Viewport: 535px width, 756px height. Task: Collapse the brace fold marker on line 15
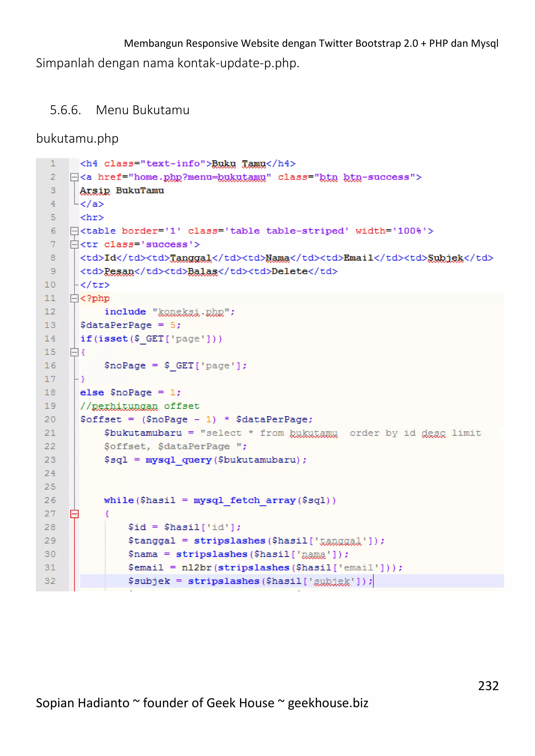click(x=74, y=352)
